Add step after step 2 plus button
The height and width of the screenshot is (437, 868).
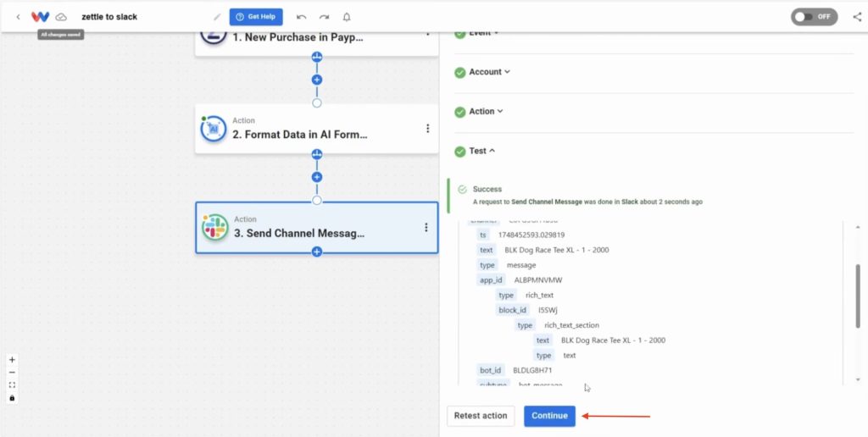pos(317,177)
